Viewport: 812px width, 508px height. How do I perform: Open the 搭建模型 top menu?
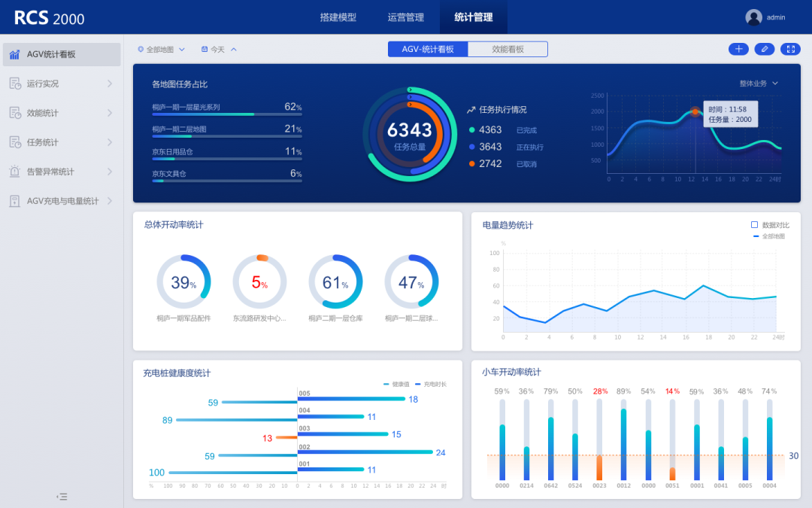[x=338, y=17]
